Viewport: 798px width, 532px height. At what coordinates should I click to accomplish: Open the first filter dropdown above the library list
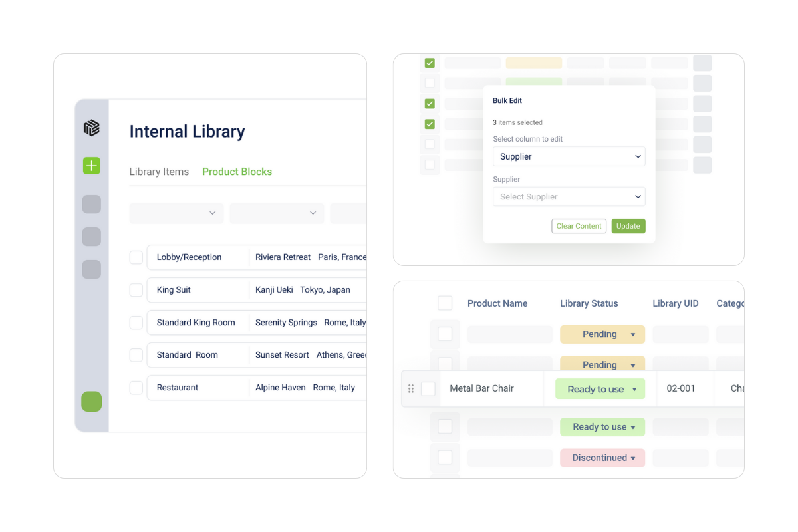pos(176,213)
